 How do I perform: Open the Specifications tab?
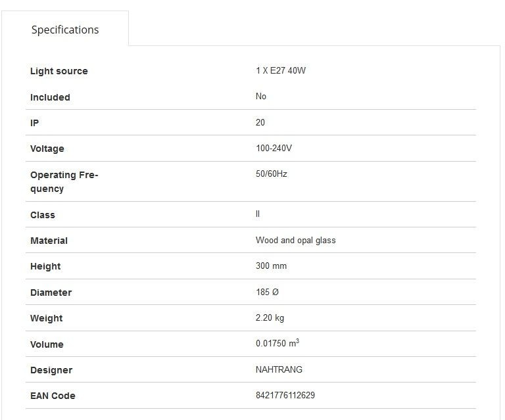pyautogui.click(x=65, y=30)
